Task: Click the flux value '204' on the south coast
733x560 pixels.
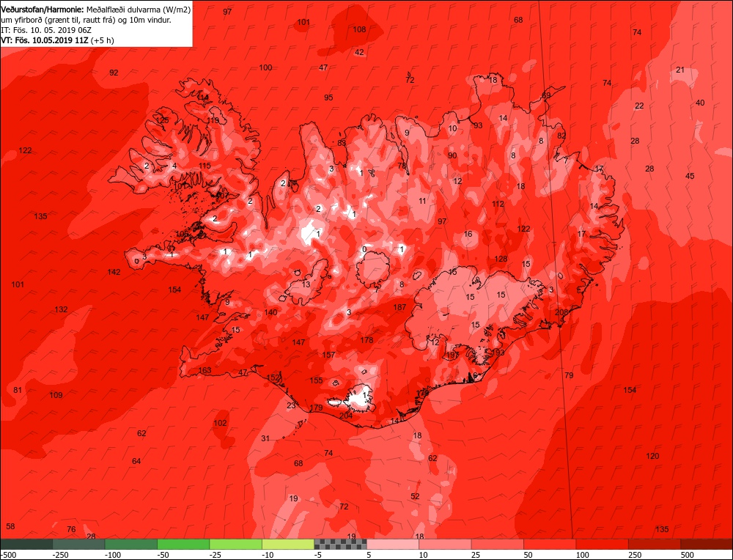Action: (x=346, y=416)
